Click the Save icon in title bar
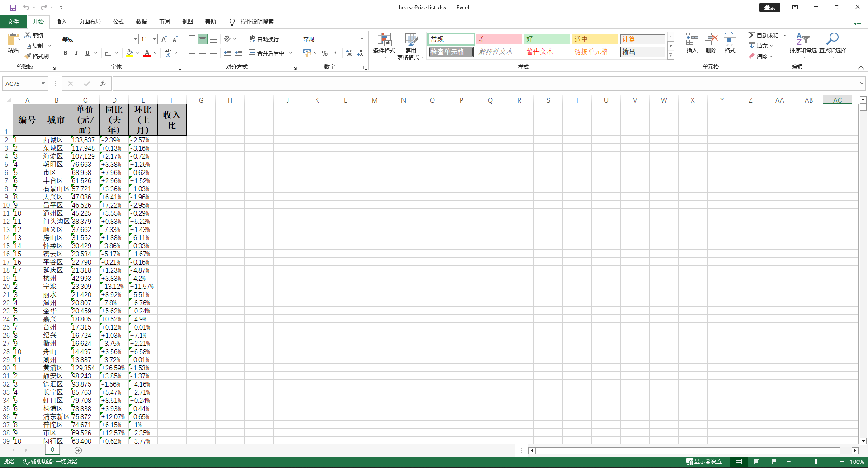 pos(13,7)
